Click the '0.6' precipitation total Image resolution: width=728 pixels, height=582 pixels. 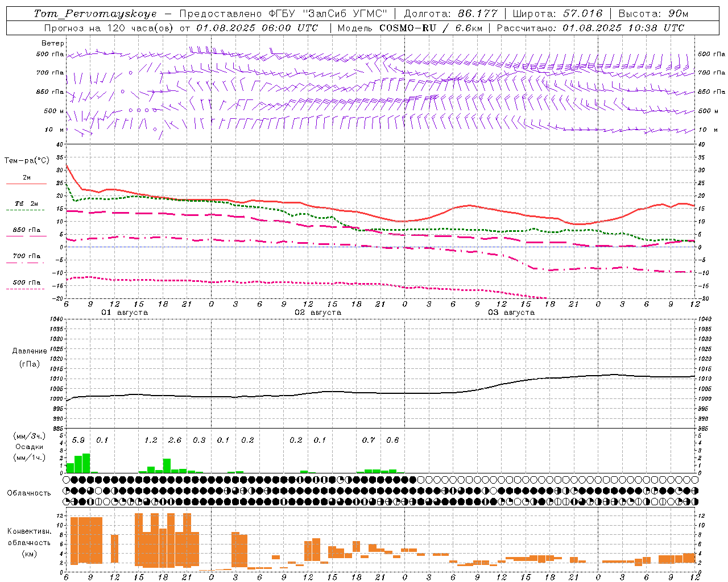(x=392, y=440)
